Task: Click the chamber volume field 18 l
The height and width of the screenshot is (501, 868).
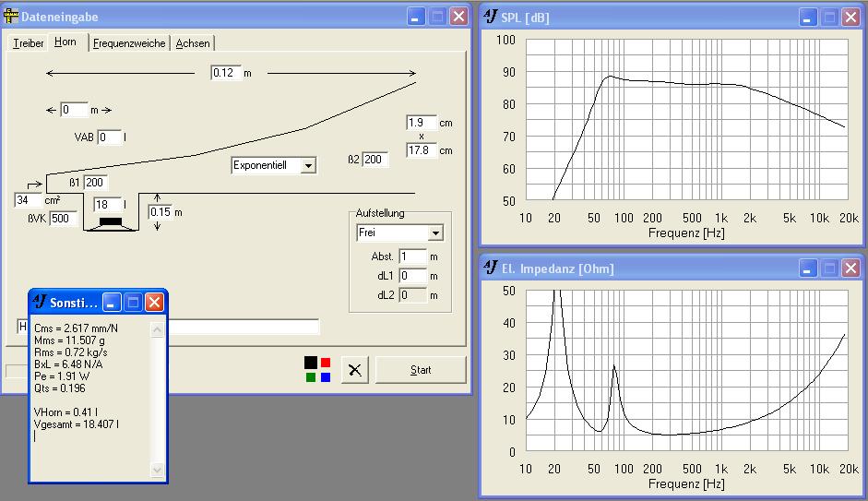Action: [106, 204]
